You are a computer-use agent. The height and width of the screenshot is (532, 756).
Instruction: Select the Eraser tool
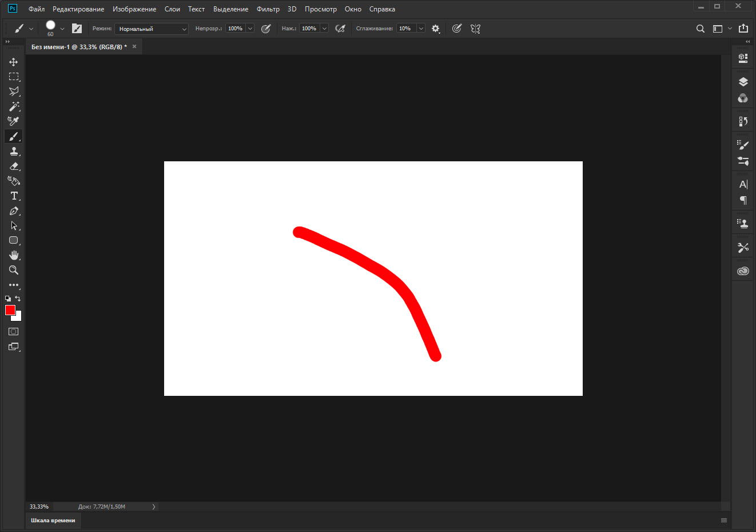(14, 166)
